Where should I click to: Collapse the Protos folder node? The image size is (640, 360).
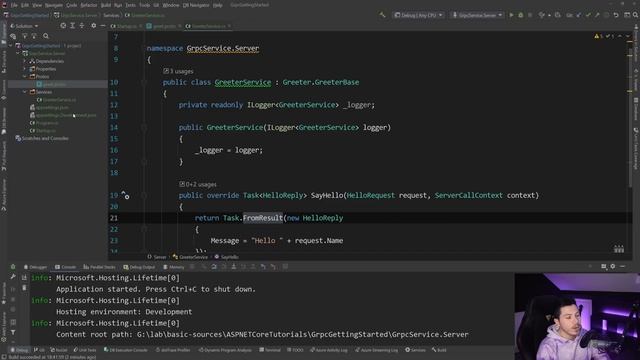tap(25, 76)
